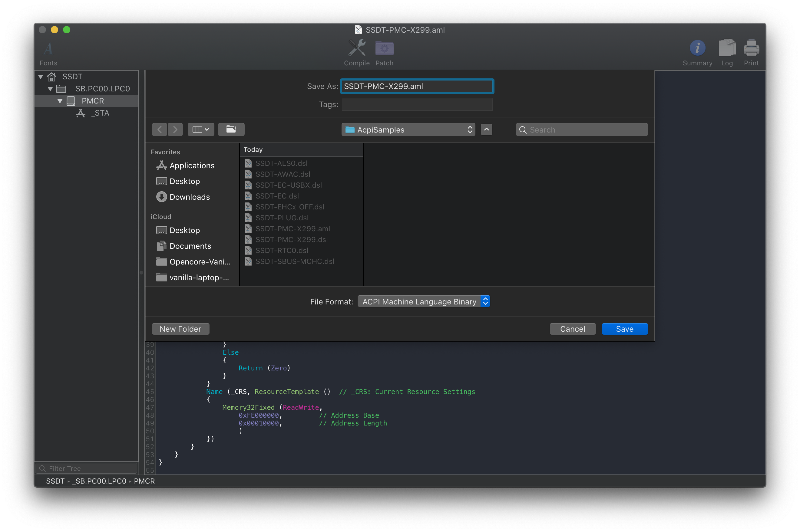Open the File Format dropdown
This screenshot has height=532, width=800.
423,302
